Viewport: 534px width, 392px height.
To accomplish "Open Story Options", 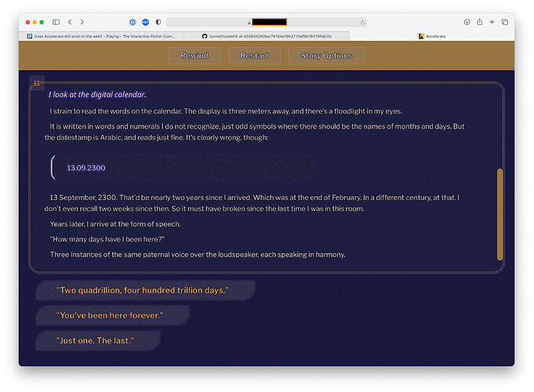I will tap(326, 56).
